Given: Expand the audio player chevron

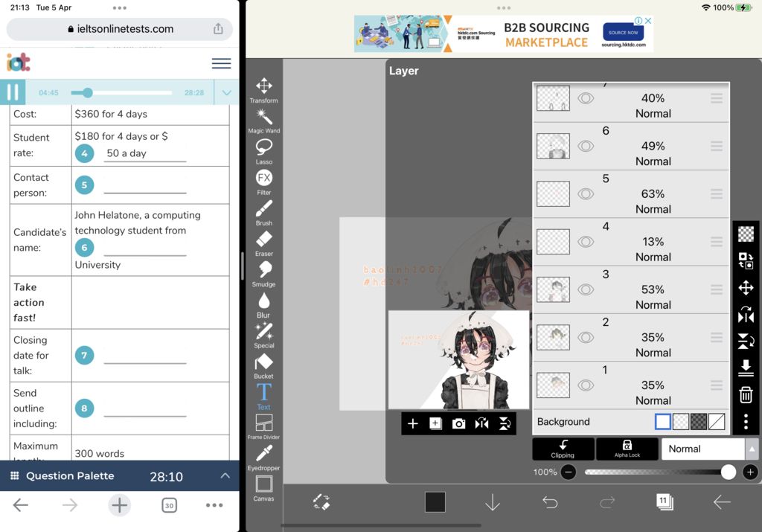Looking at the screenshot, I should [x=226, y=92].
